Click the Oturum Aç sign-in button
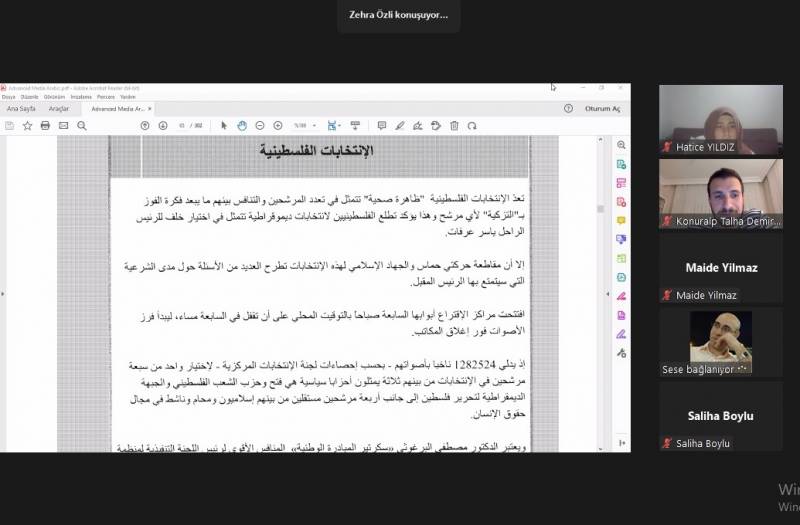This screenshot has height=525, width=800. tap(602, 108)
